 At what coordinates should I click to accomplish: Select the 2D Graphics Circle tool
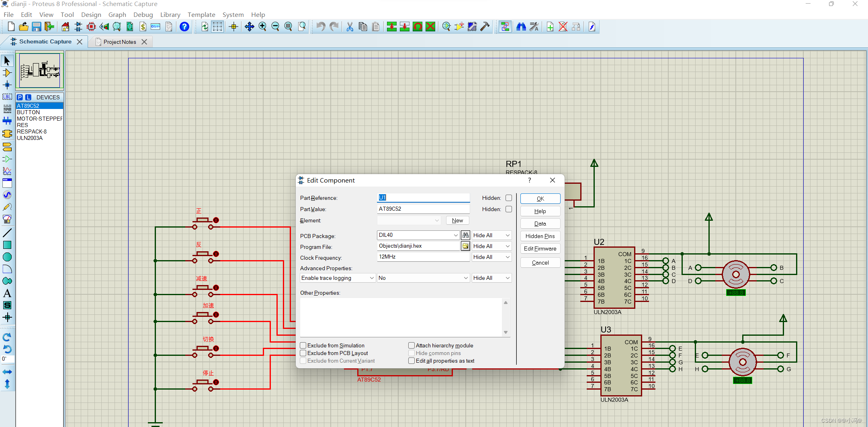click(7, 257)
